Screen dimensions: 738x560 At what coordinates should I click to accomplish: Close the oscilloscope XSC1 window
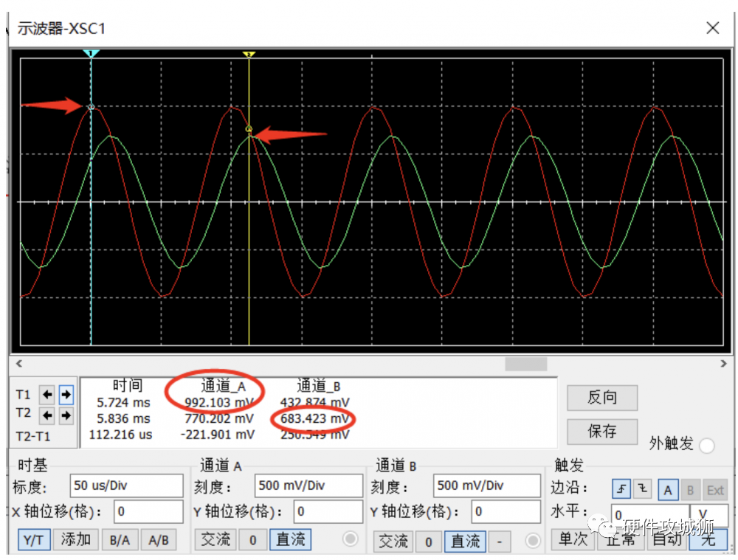[x=713, y=28]
